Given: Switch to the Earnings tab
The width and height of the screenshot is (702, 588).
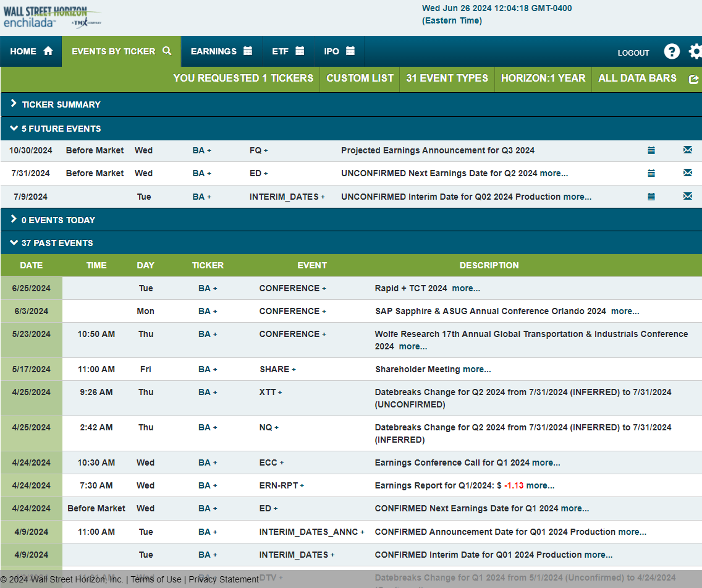Looking at the screenshot, I should pos(222,51).
